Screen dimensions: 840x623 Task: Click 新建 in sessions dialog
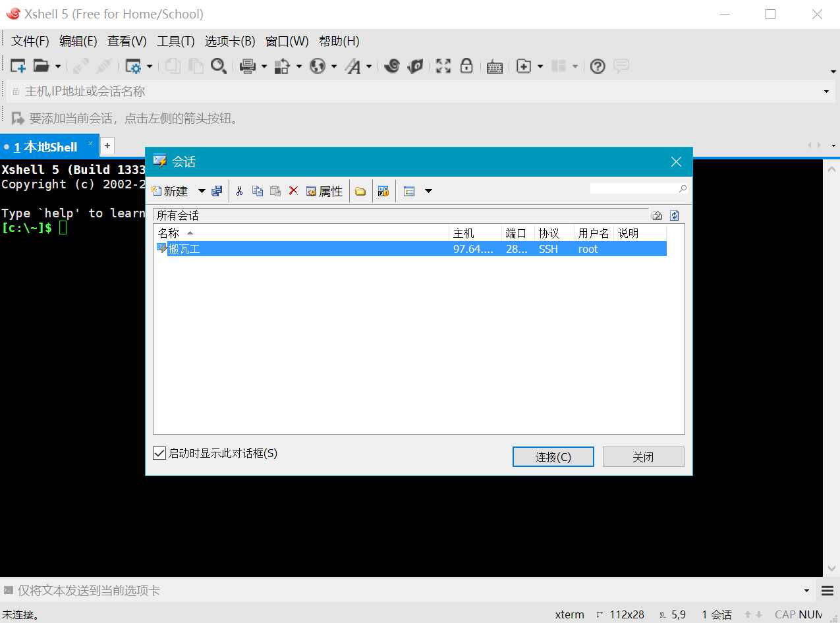point(170,191)
